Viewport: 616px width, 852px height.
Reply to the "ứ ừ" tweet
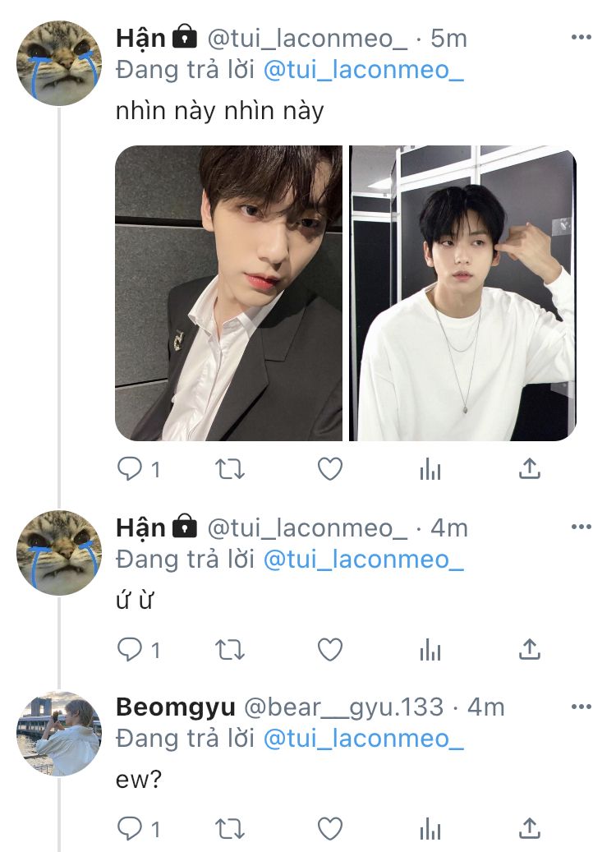[x=130, y=650]
